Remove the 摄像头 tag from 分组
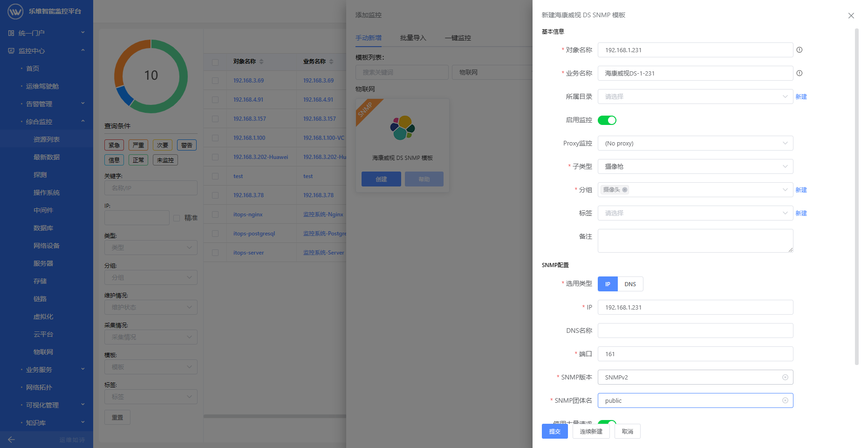This screenshot has height=448, width=868. pos(625,190)
